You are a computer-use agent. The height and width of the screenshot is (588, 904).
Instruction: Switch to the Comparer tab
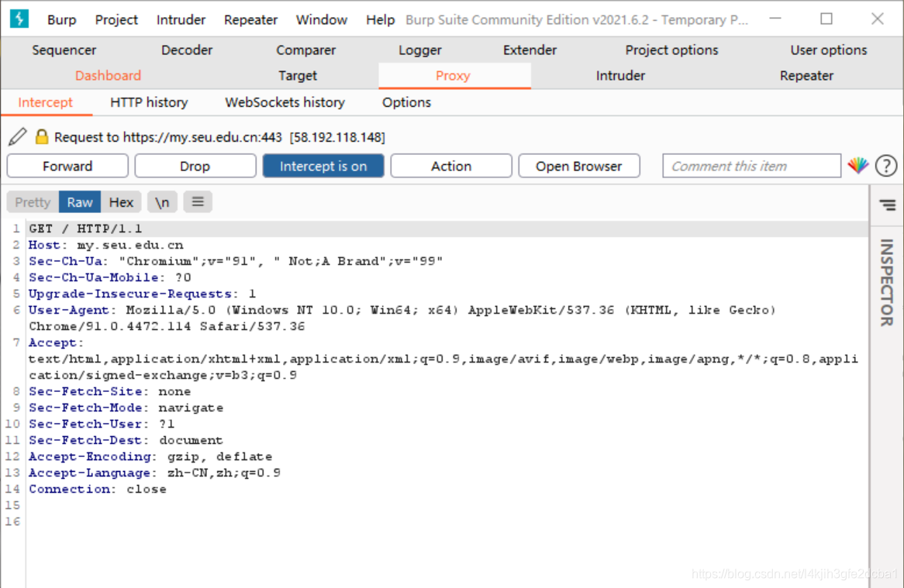tap(305, 50)
